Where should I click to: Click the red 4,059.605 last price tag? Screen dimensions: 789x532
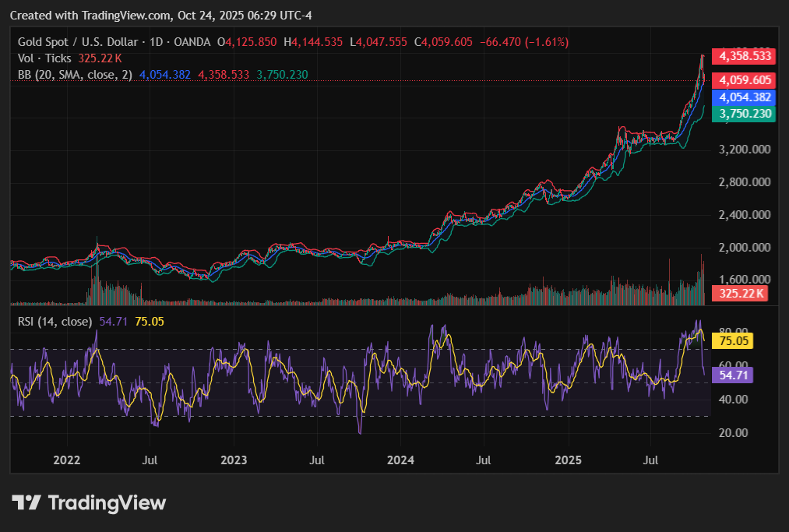tap(745, 80)
